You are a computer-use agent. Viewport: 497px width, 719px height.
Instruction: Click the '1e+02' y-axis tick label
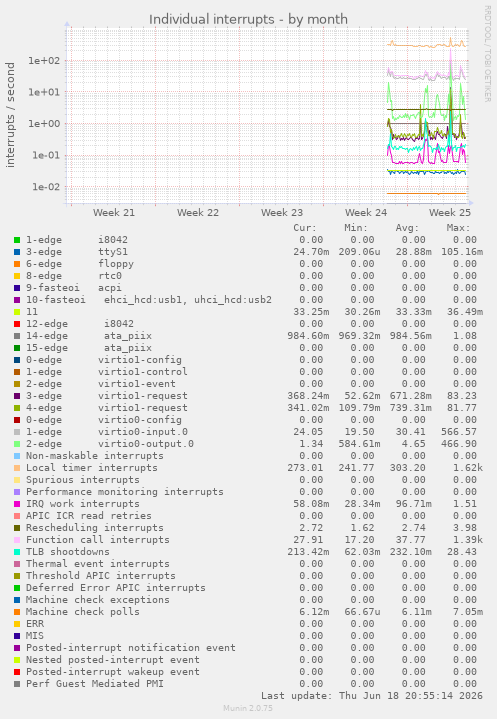pos(44,61)
